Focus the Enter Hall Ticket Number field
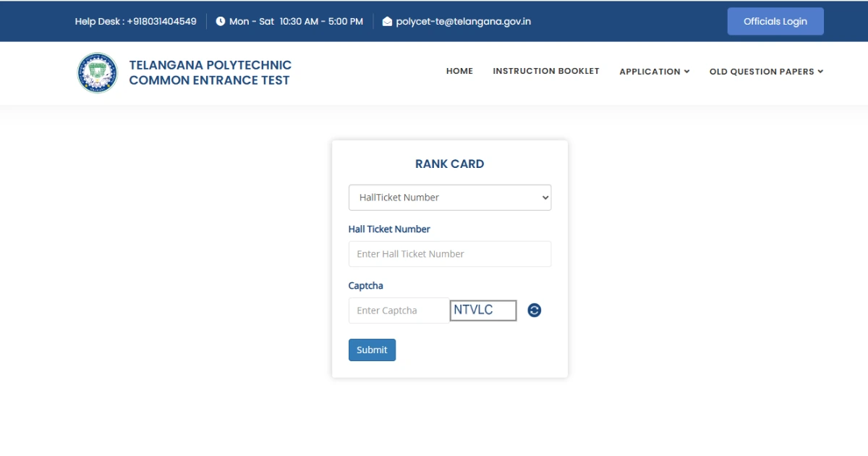The height and width of the screenshot is (456, 868). (x=450, y=254)
